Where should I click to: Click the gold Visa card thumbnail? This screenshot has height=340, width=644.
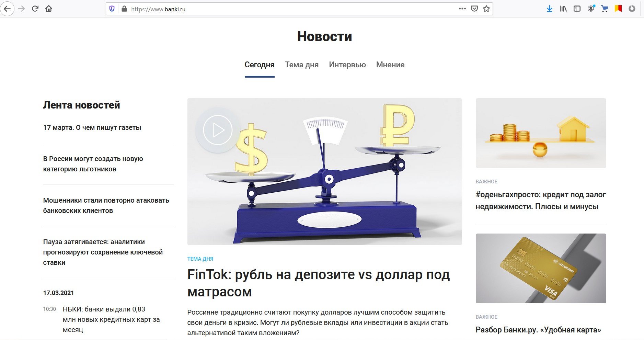coord(541,268)
